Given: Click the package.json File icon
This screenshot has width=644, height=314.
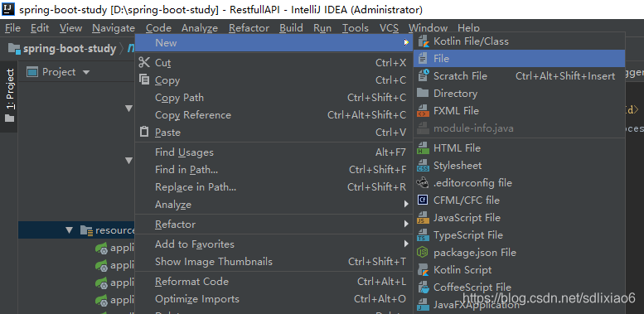Looking at the screenshot, I should coord(423,253).
